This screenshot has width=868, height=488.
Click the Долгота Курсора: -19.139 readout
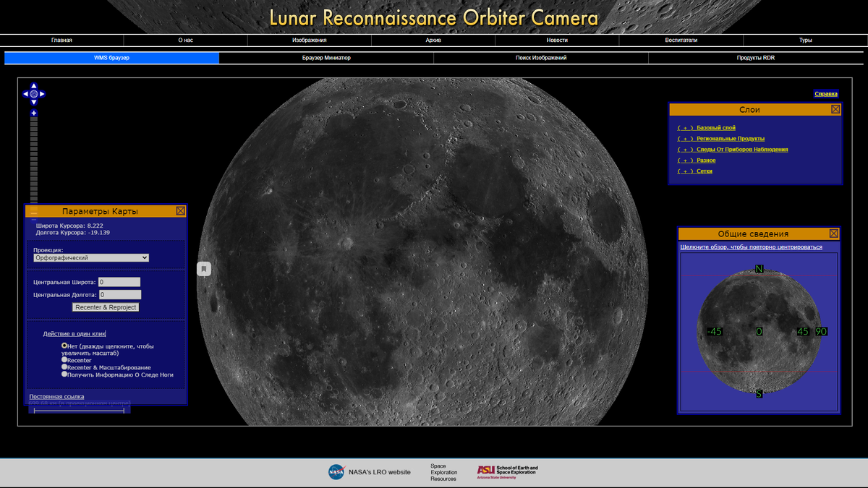point(73,233)
